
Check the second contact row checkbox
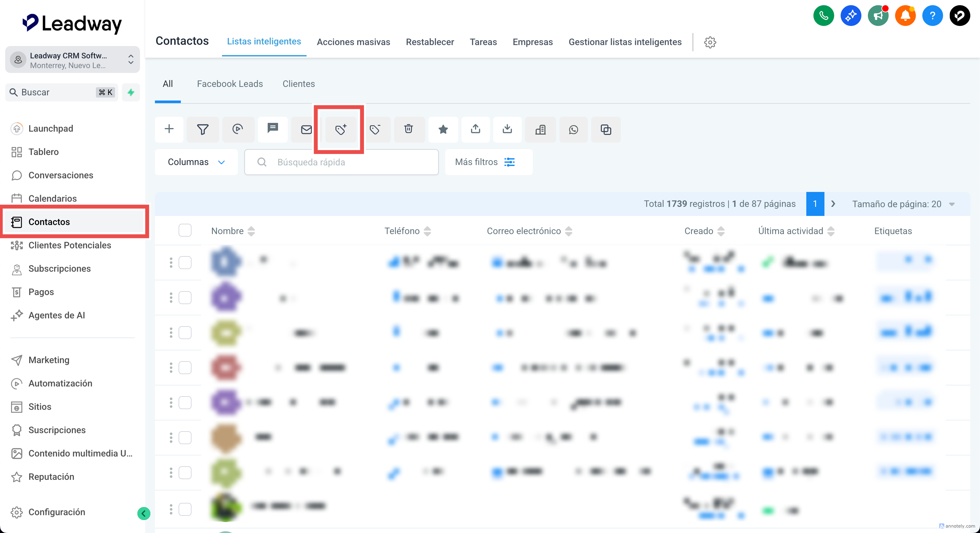coord(185,298)
